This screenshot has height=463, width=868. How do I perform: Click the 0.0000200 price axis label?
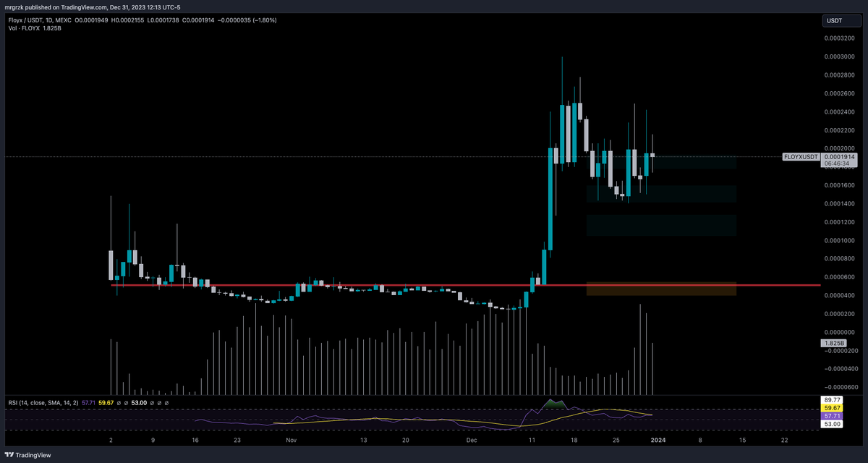pos(839,314)
